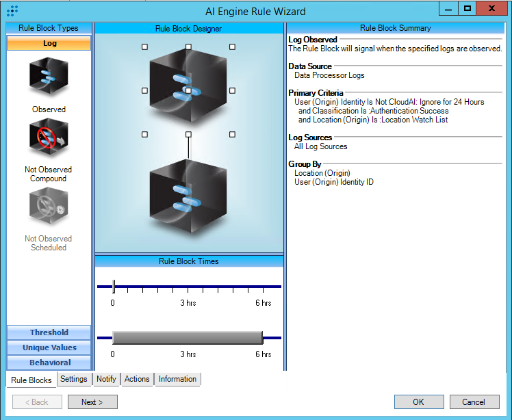Click the lower gray time range slider bar
This screenshot has width=512, height=420.
point(188,337)
